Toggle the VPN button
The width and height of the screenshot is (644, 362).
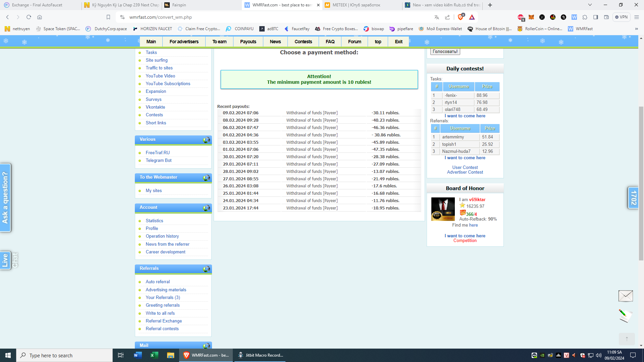[622, 17]
